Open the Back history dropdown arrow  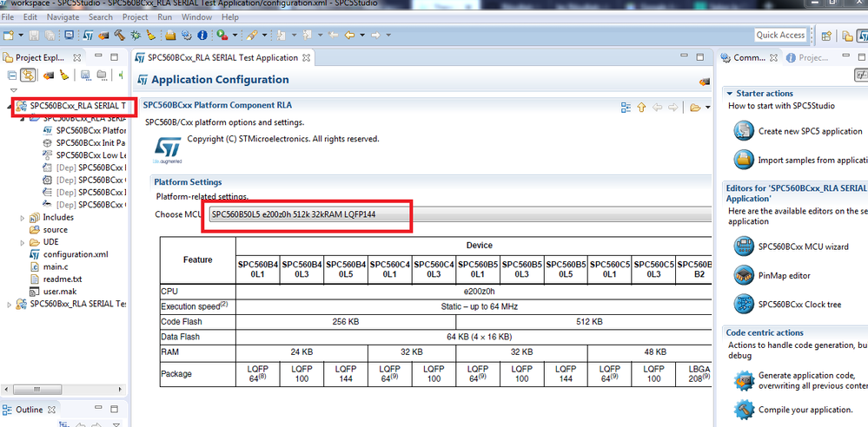[x=362, y=35]
